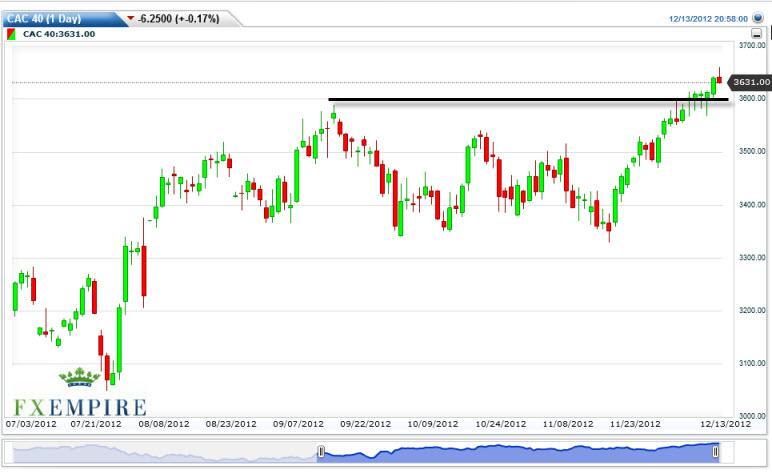772x473 pixels.
Task: Click the faded unselected area of the navigator
Action: pos(160,452)
